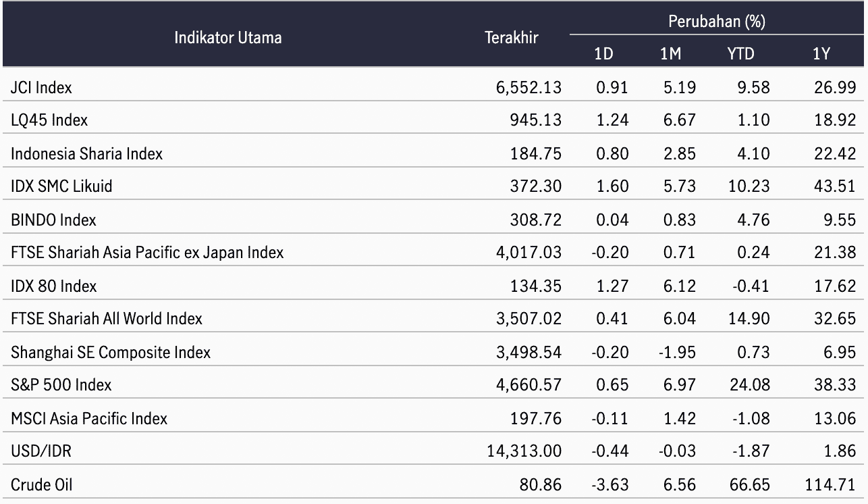Select the YTD column header
The width and height of the screenshot is (868, 504).
coord(740,54)
